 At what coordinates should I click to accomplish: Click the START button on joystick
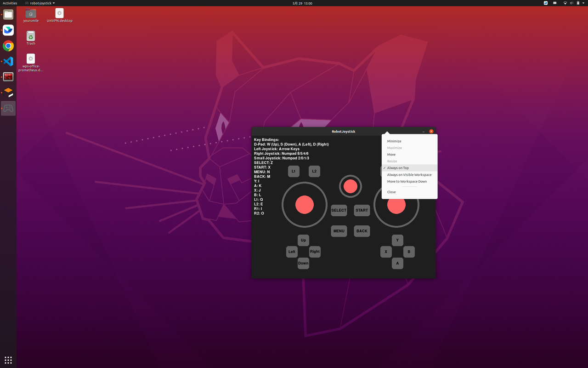pos(362,210)
